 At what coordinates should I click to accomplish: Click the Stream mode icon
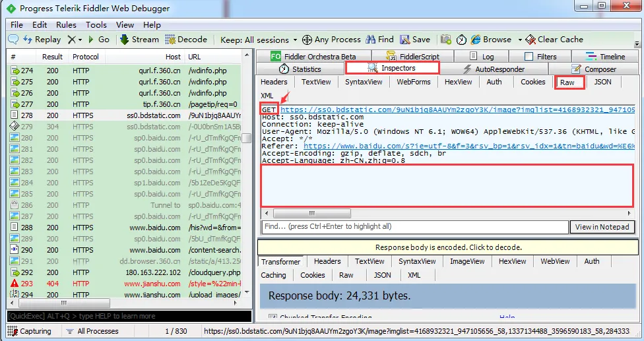[x=124, y=40]
